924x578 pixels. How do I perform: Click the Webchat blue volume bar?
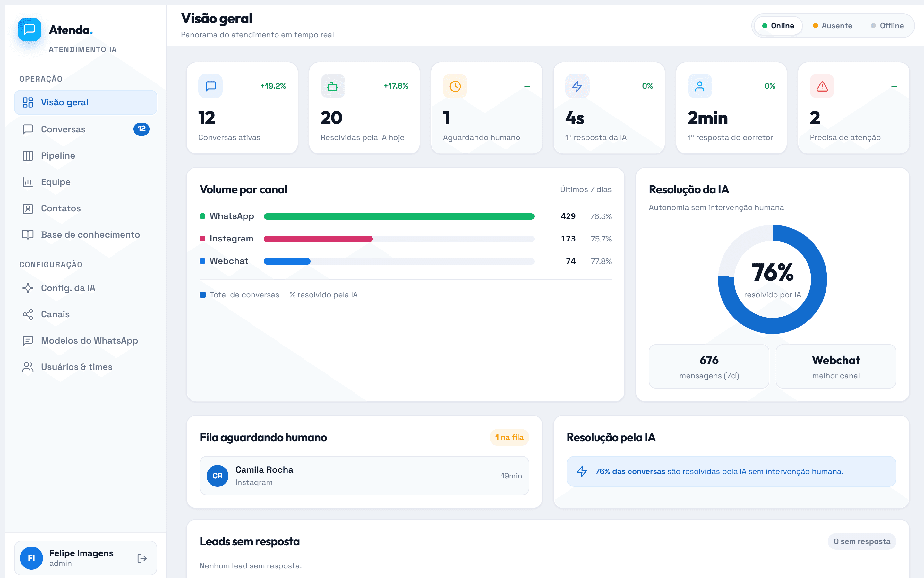(x=287, y=261)
